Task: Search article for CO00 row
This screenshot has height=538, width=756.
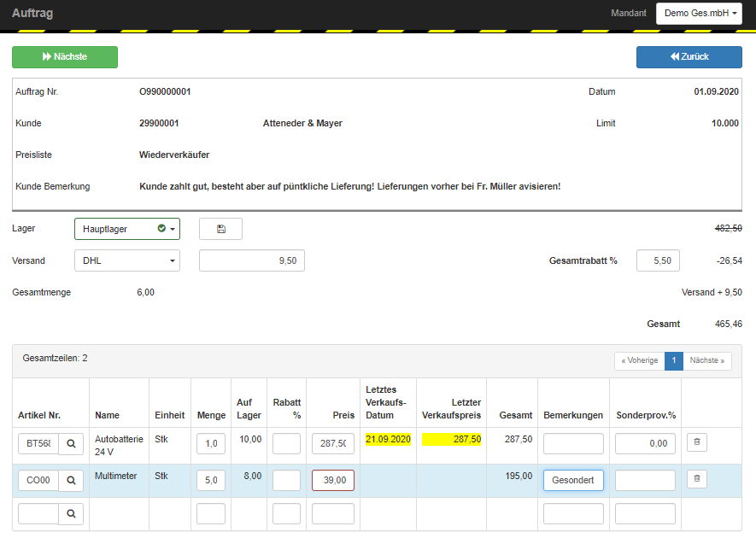Action: tap(71, 480)
